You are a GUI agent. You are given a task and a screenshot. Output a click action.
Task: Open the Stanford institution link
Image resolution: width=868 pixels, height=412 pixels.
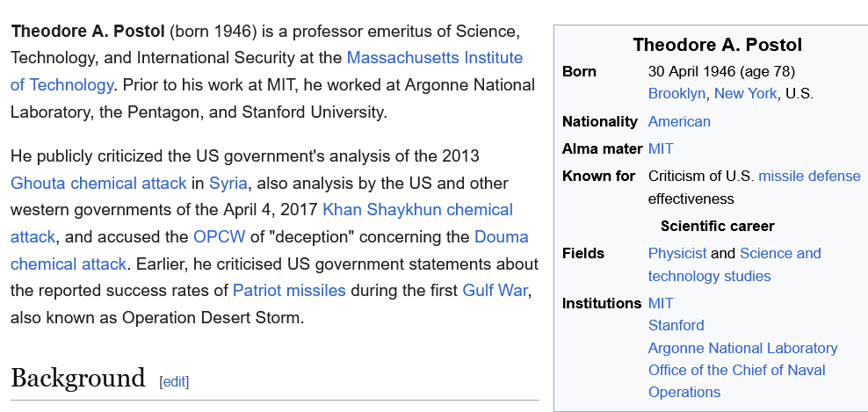tap(676, 325)
